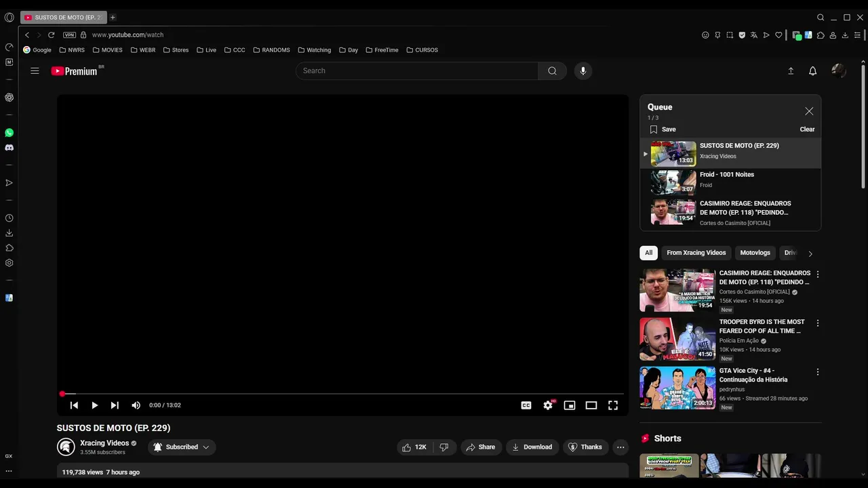Open the Xracing Videos channel link
868x488 pixels.
(x=104, y=443)
